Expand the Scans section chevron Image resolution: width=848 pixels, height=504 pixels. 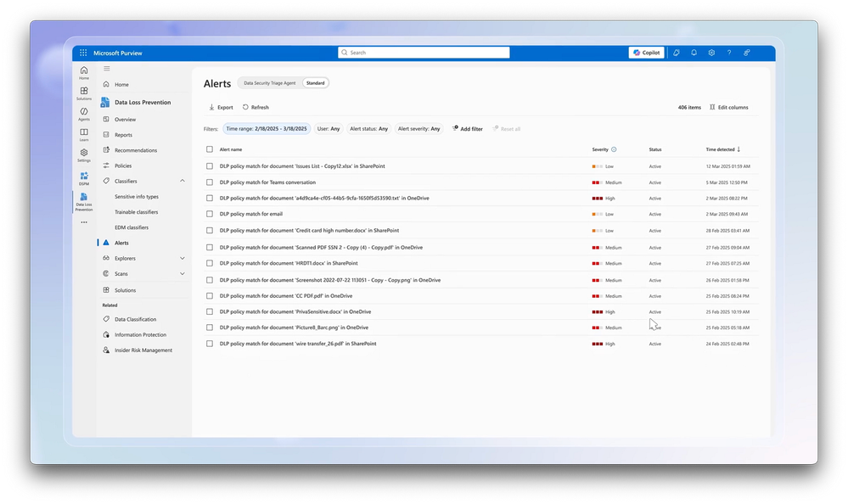pos(183,273)
